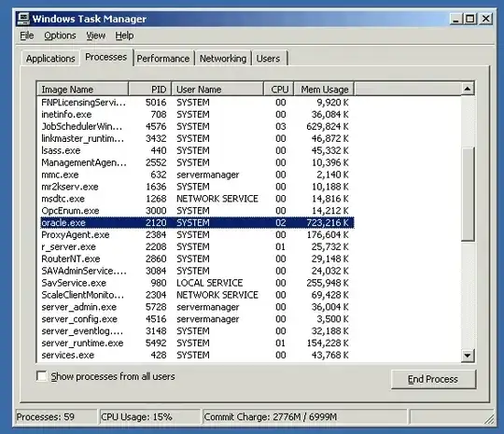This screenshot has width=504, height=434.
Task: Click the Task Manager title bar icon
Action: (x=23, y=19)
